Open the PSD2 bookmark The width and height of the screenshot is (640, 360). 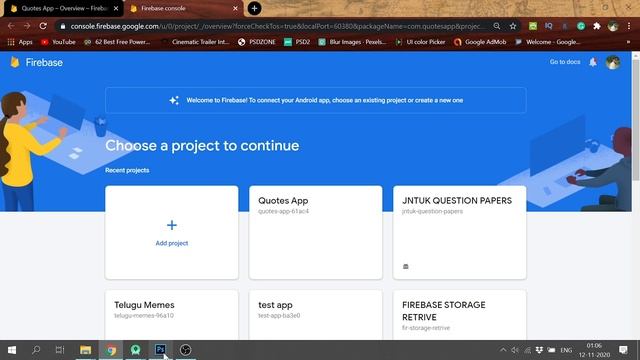pyautogui.click(x=297, y=42)
